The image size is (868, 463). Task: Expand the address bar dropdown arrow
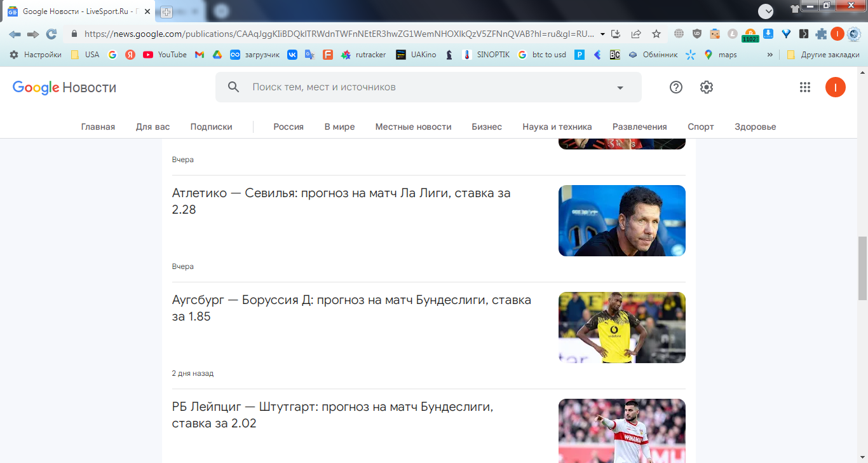[x=602, y=34]
